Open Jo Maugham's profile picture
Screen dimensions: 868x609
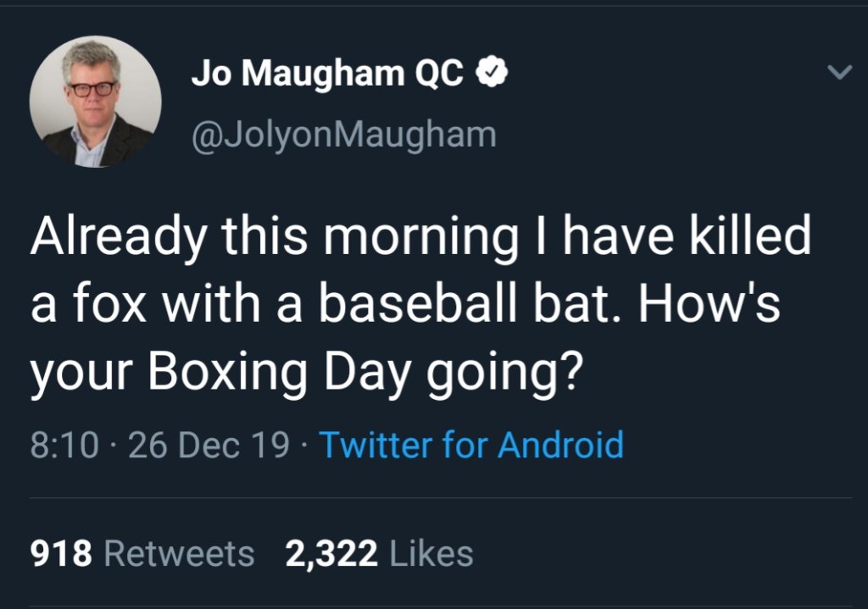(x=95, y=102)
